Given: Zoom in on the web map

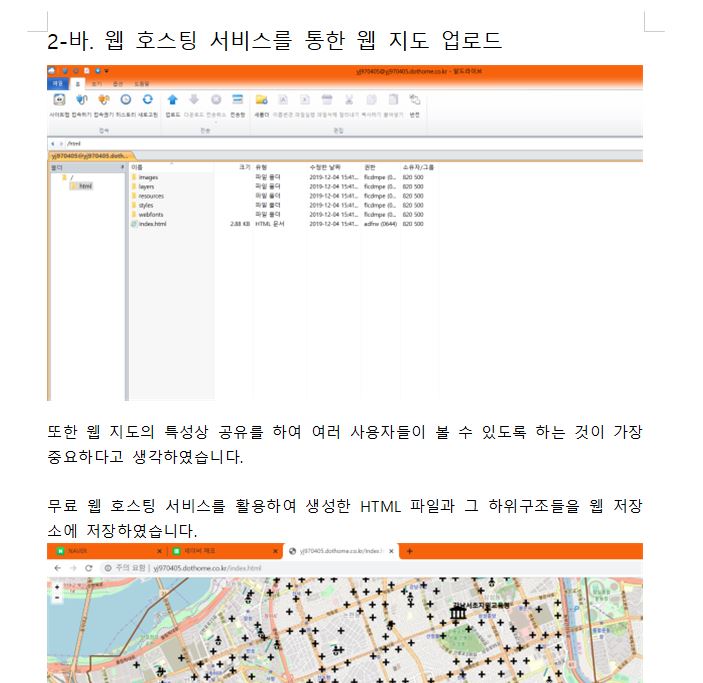Looking at the screenshot, I should click(x=57, y=587).
